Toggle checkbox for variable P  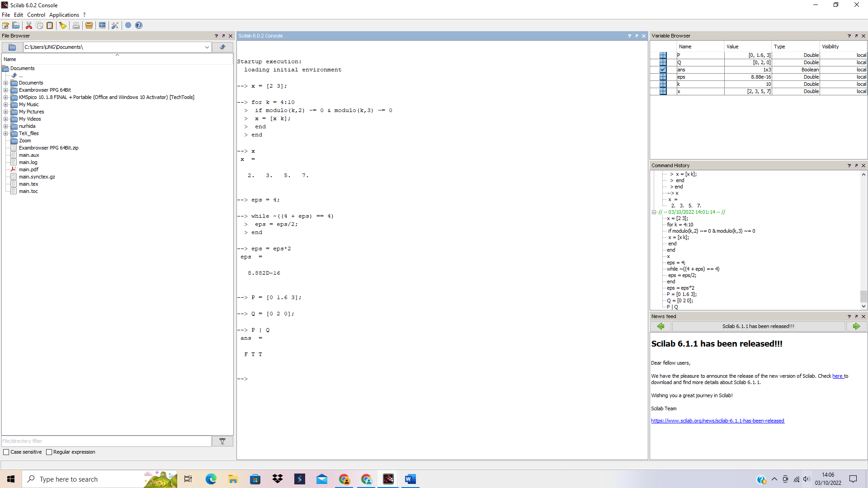[663, 55]
